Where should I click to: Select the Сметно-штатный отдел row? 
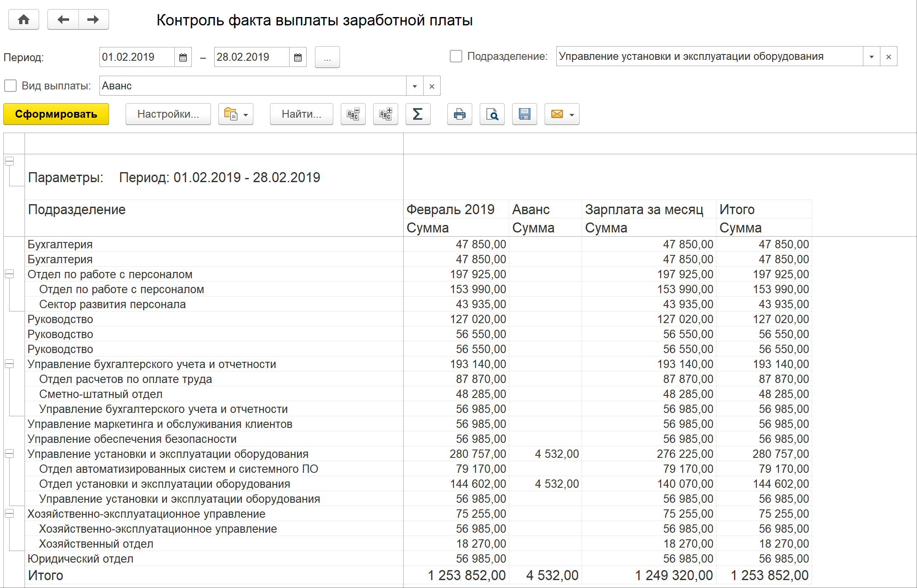tap(418, 394)
